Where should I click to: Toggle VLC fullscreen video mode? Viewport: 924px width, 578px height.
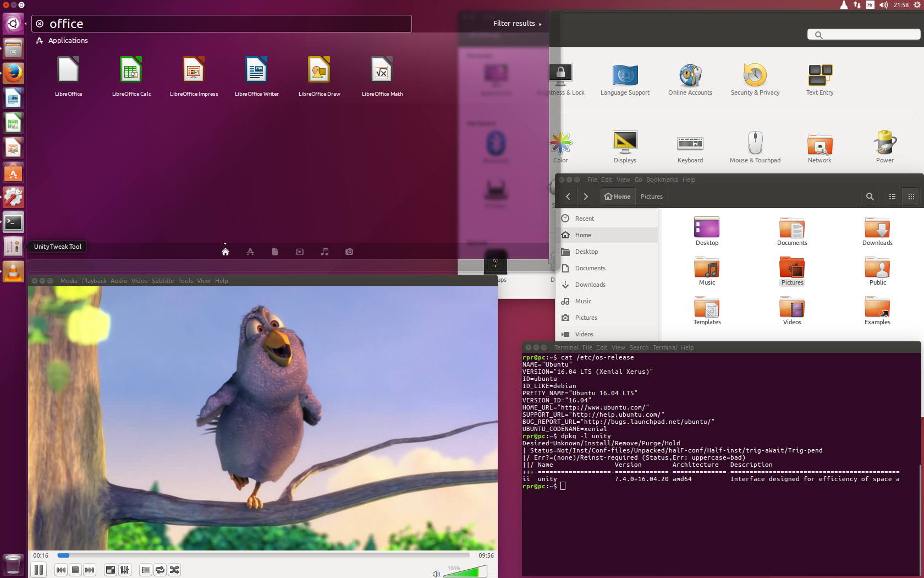pos(111,570)
